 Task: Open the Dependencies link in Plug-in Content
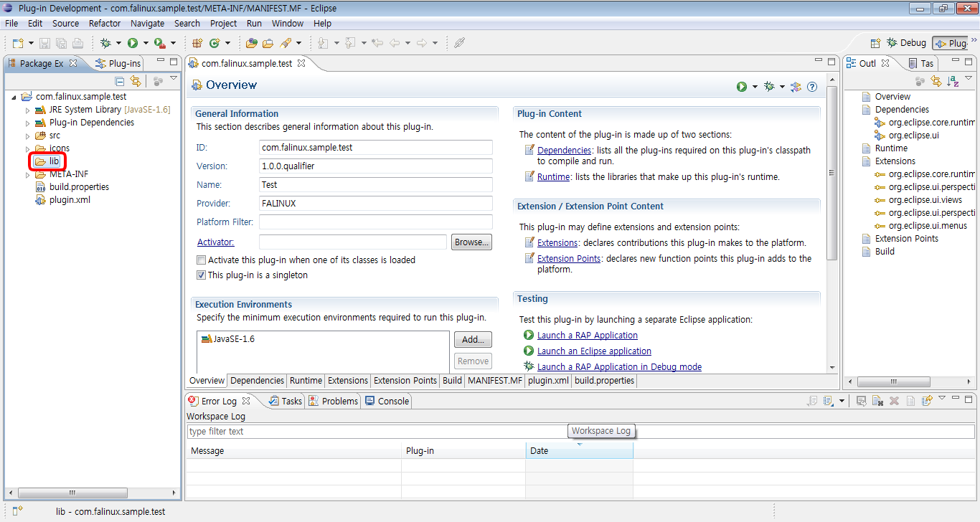564,151
